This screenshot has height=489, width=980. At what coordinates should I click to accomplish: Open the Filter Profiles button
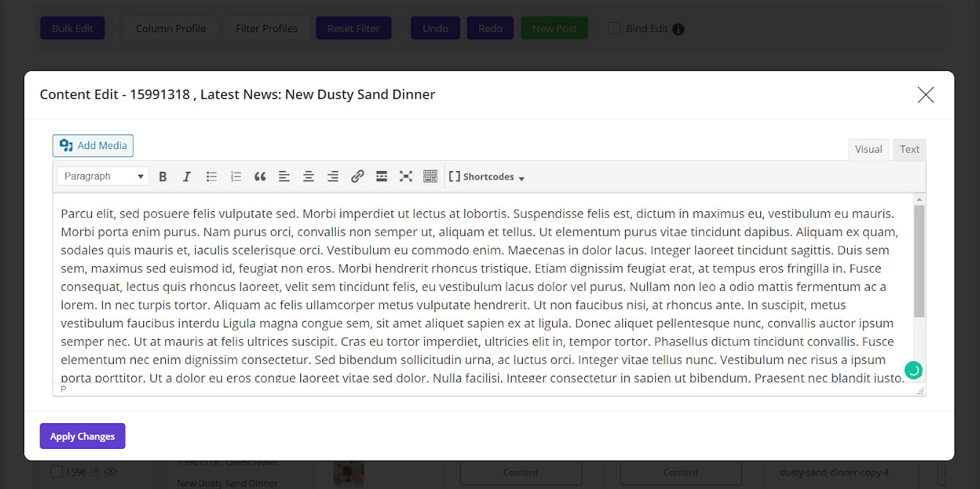(x=267, y=29)
